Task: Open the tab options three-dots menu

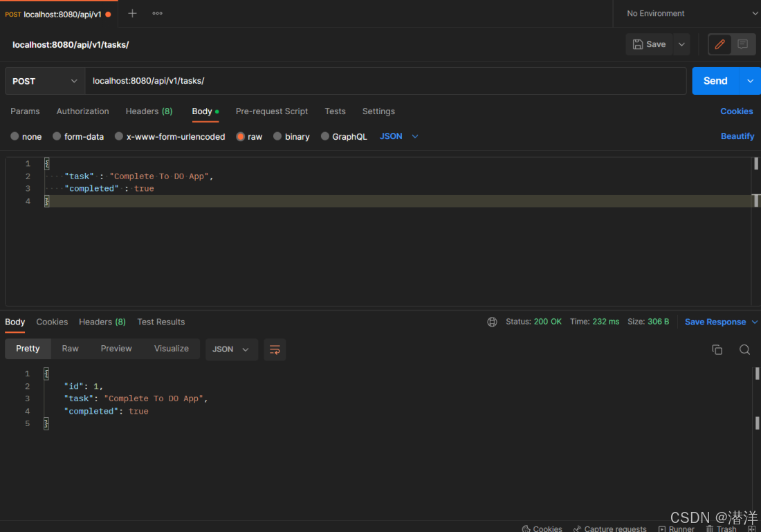Action: click(x=157, y=14)
